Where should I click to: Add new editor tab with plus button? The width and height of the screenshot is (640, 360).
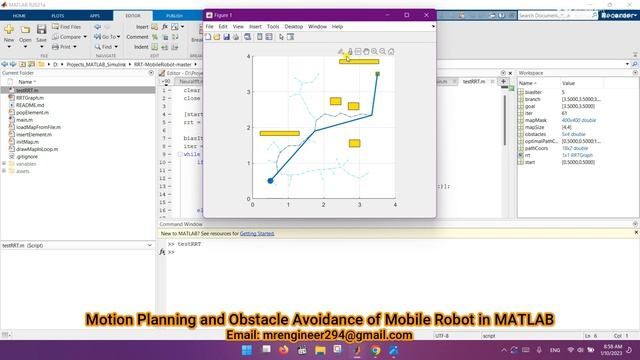[x=503, y=82]
